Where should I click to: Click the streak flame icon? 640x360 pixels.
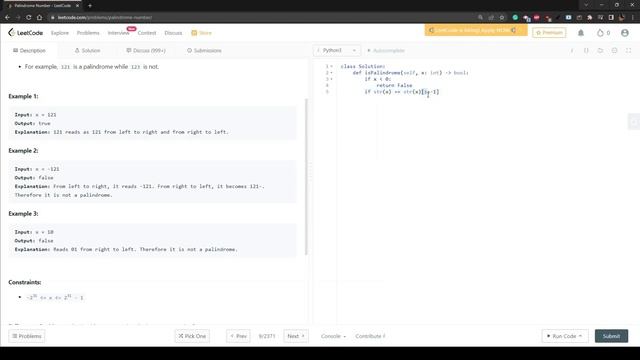pos(600,33)
